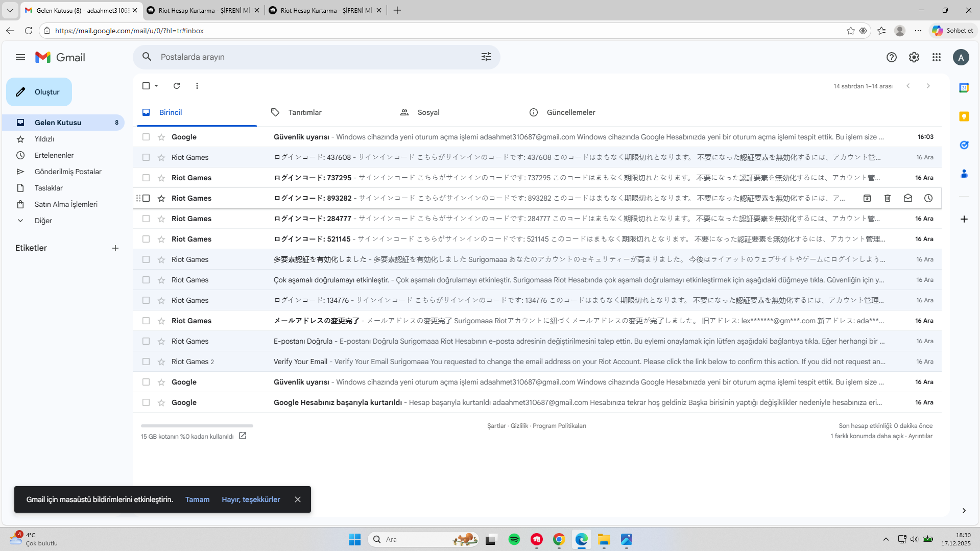980x551 pixels.
Task: Check the 893282 login code email
Action: point(146,198)
